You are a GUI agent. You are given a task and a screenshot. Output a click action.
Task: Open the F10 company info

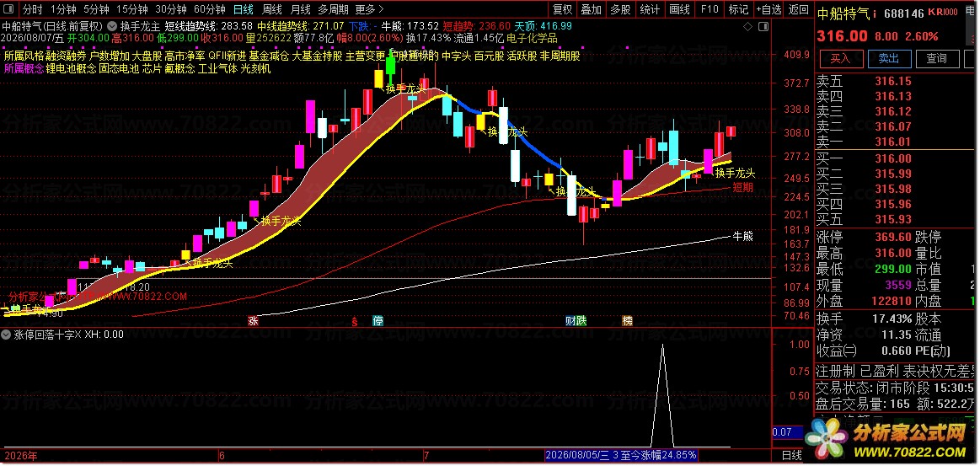tap(710, 9)
